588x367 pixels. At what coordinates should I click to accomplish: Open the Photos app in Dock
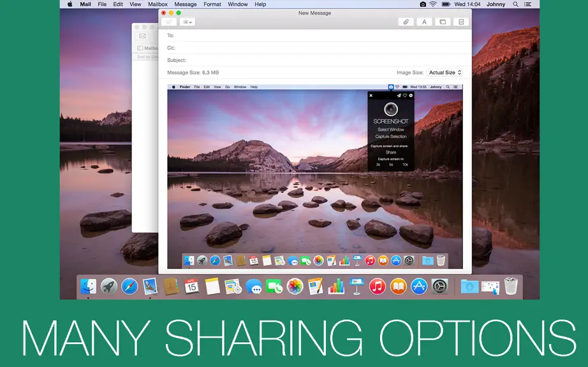point(295,287)
